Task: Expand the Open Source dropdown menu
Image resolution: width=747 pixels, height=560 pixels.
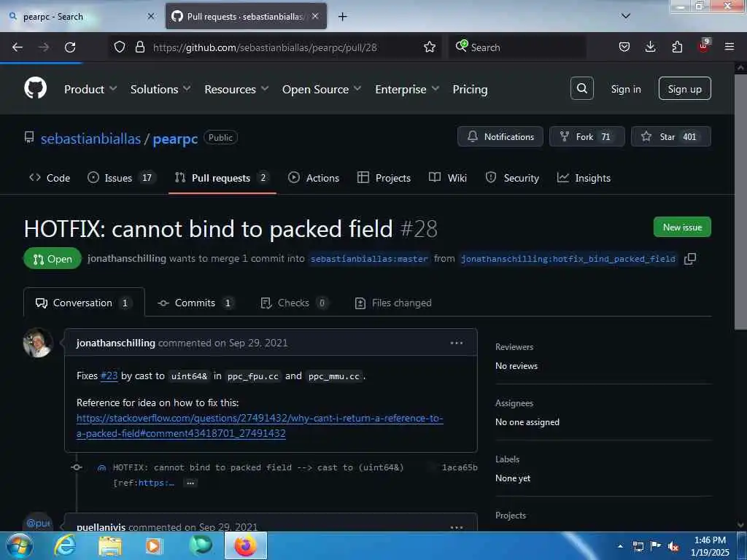Action: point(322,89)
